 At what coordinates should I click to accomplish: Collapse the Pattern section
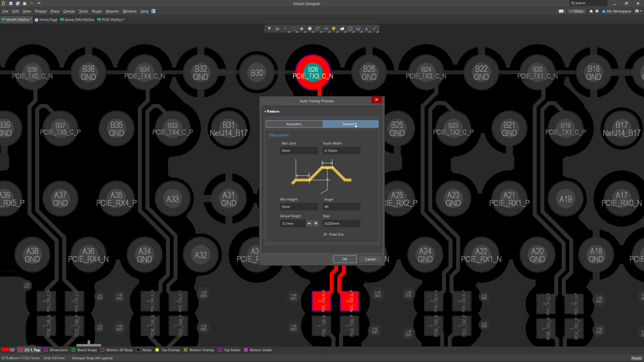click(265, 111)
